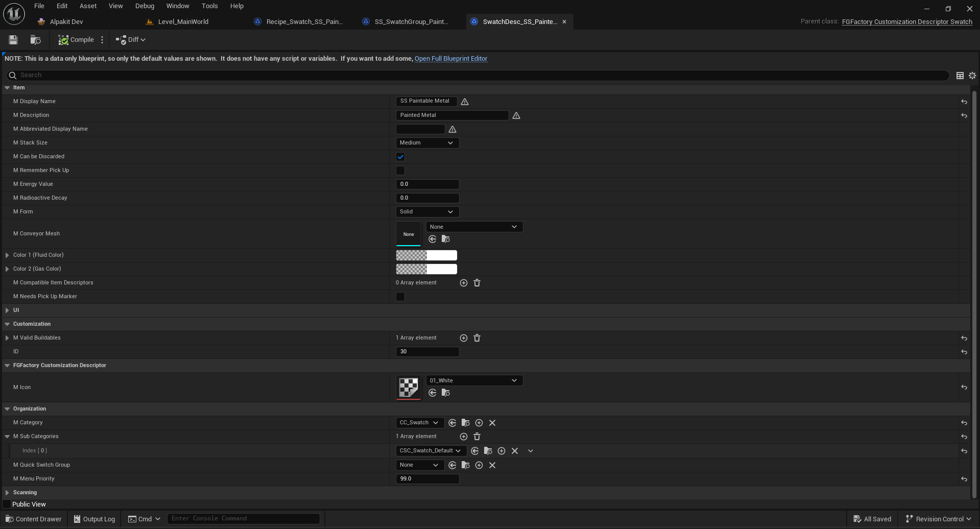Open details panel settings gear
The height and width of the screenshot is (529, 980).
click(x=972, y=76)
